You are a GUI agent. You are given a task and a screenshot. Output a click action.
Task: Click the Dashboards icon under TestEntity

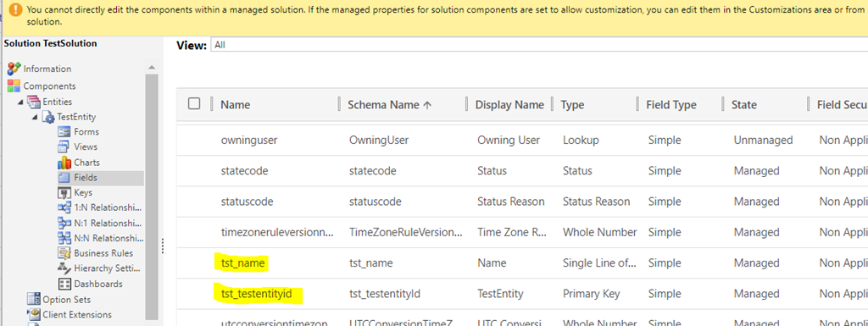64,284
